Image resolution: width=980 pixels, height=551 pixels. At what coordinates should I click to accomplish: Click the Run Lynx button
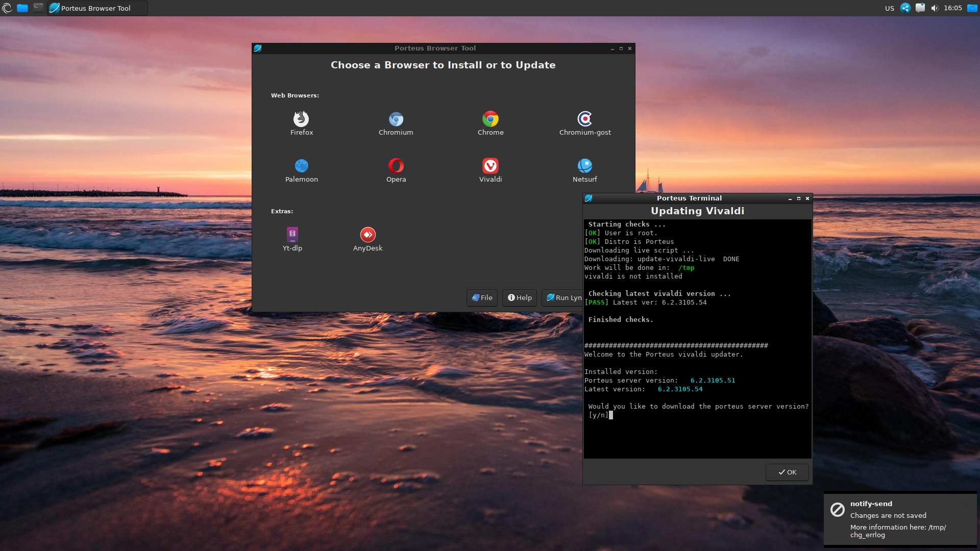(x=562, y=297)
